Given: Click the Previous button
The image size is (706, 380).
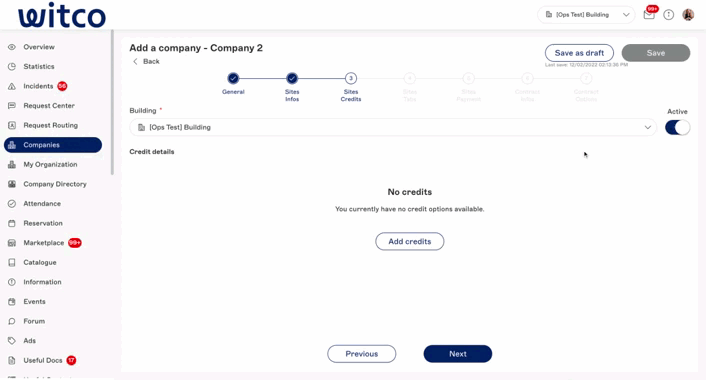Looking at the screenshot, I should click(x=362, y=354).
